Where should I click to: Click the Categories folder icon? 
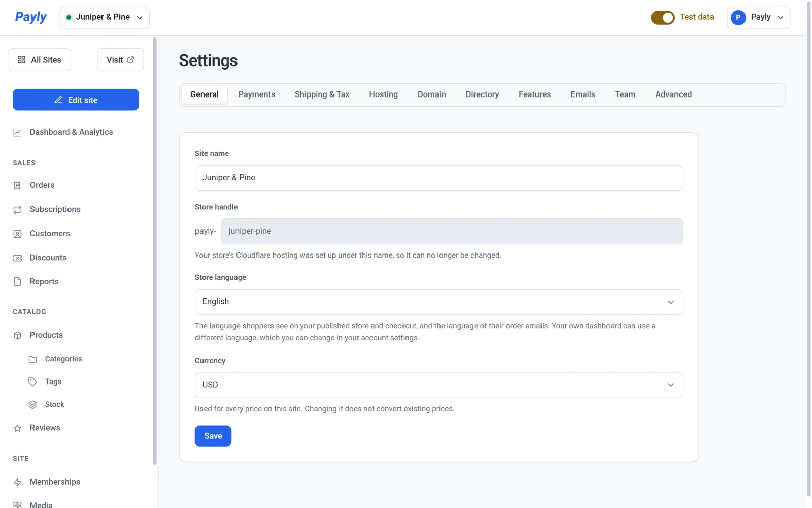click(32, 359)
